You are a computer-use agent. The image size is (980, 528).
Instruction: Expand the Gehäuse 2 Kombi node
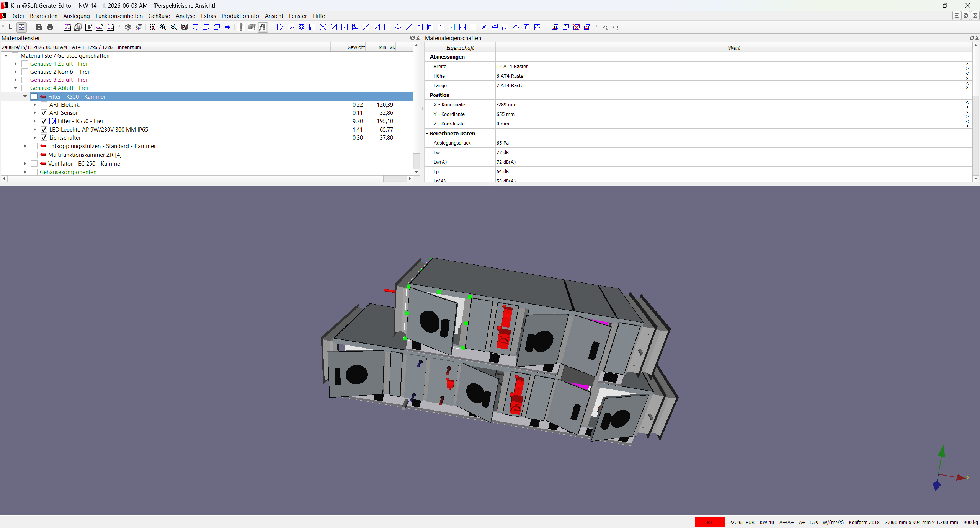[x=15, y=72]
